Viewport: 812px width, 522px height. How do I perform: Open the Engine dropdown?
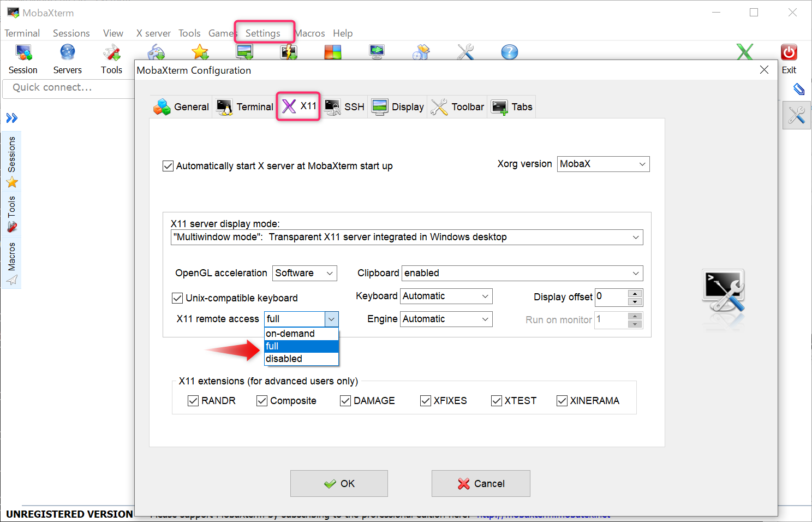pyautogui.click(x=446, y=319)
